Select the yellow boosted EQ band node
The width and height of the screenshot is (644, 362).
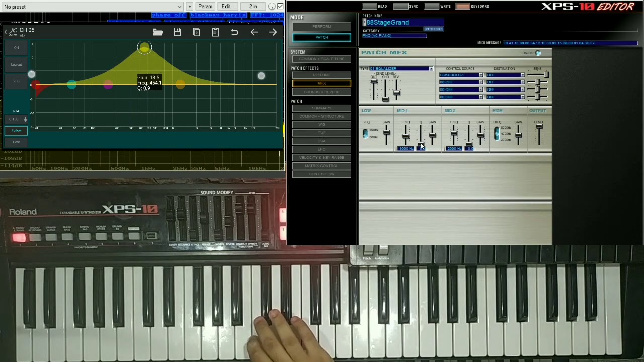(144, 48)
